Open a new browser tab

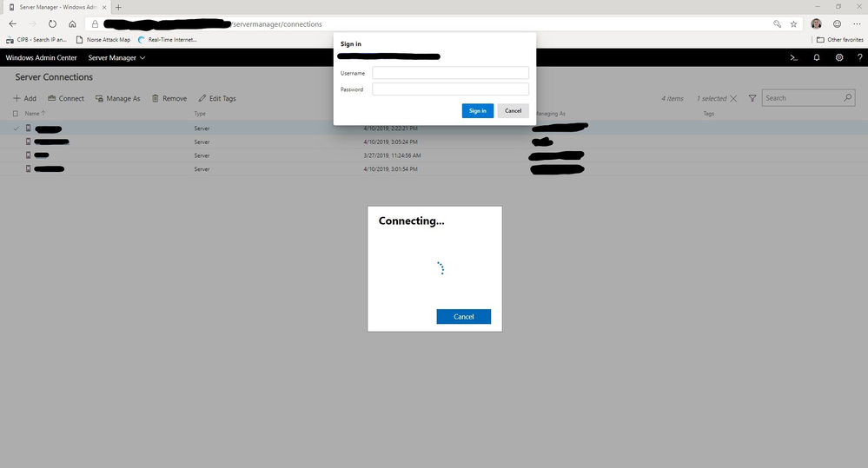click(118, 7)
